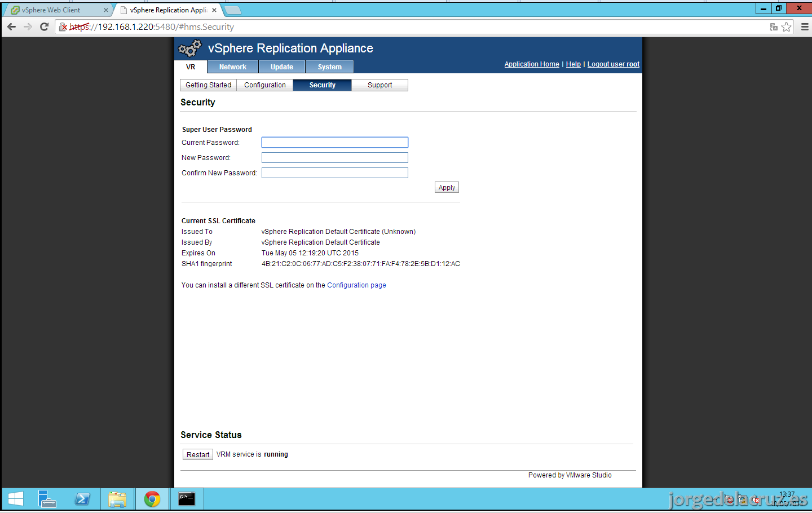
Task: Click the Issued To certificate value ending '(Unknown)'
Action: pyautogui.click(x=338, y=232)
